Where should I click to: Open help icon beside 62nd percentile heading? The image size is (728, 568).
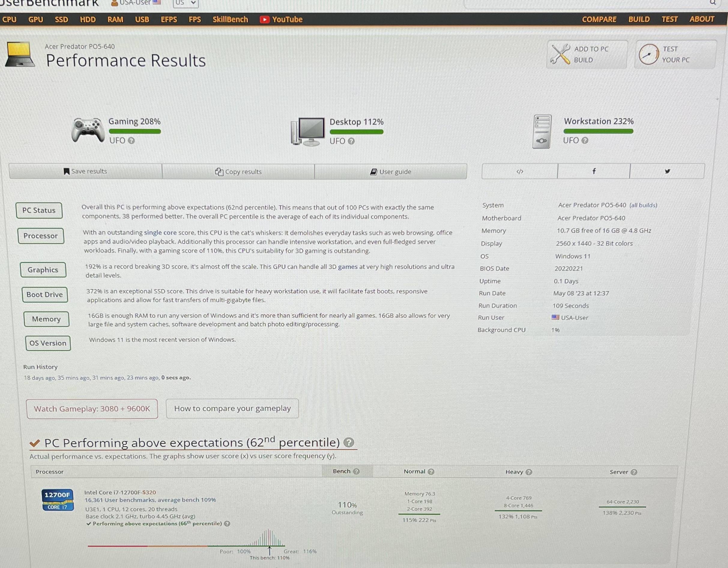(x=349, y=442)
